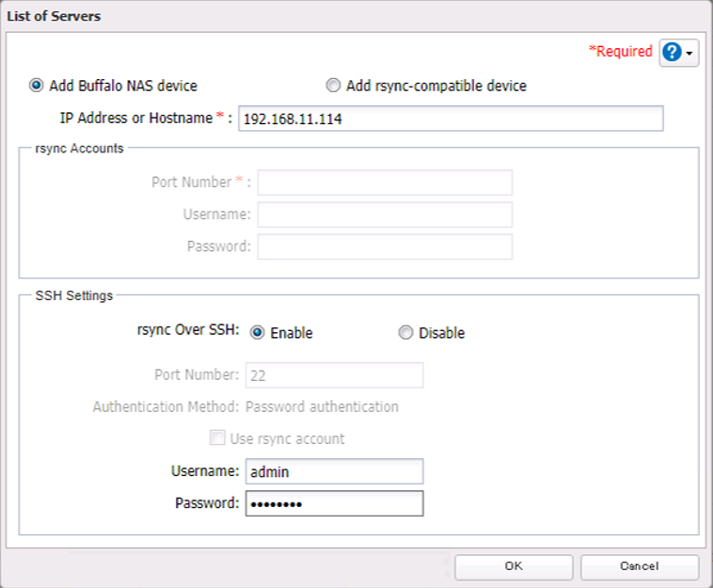Image resolution: width=713 pixels, height=588 pixels.
Task: Click the IP Address or Hostname field
Action: point(451,119)
